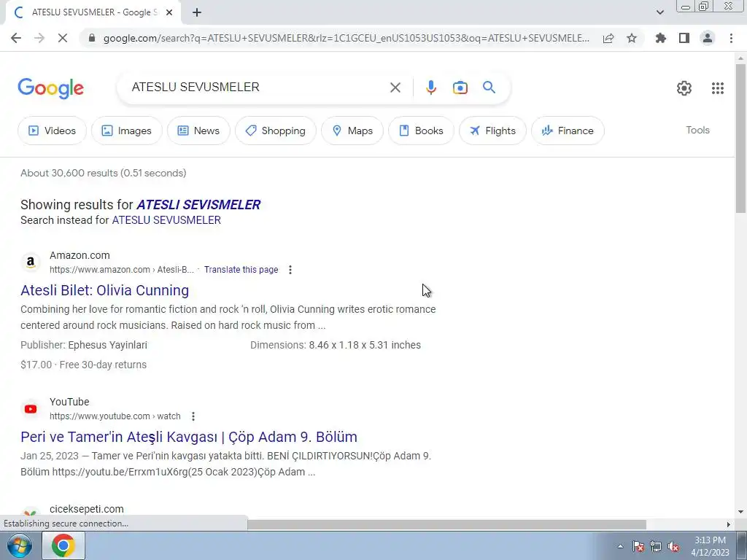Click the Amazon.com site name
The height and width of the screenshot is (560, 747).
(80, 255)
